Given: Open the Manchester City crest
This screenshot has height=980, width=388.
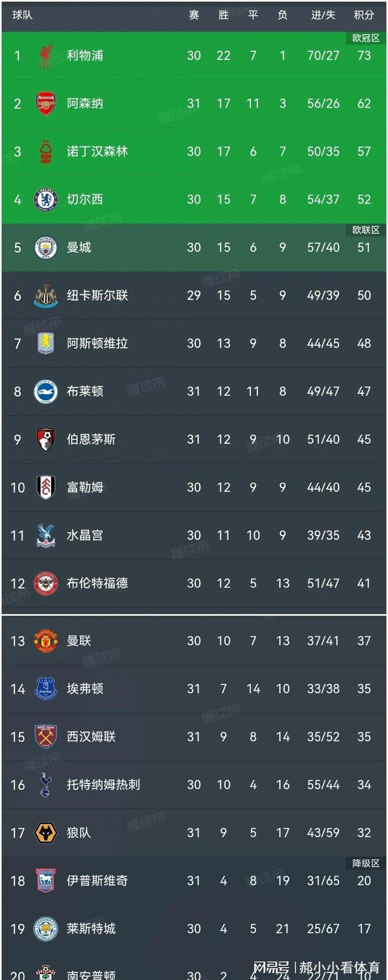Looking at the screenshot, I should (45, 248).
